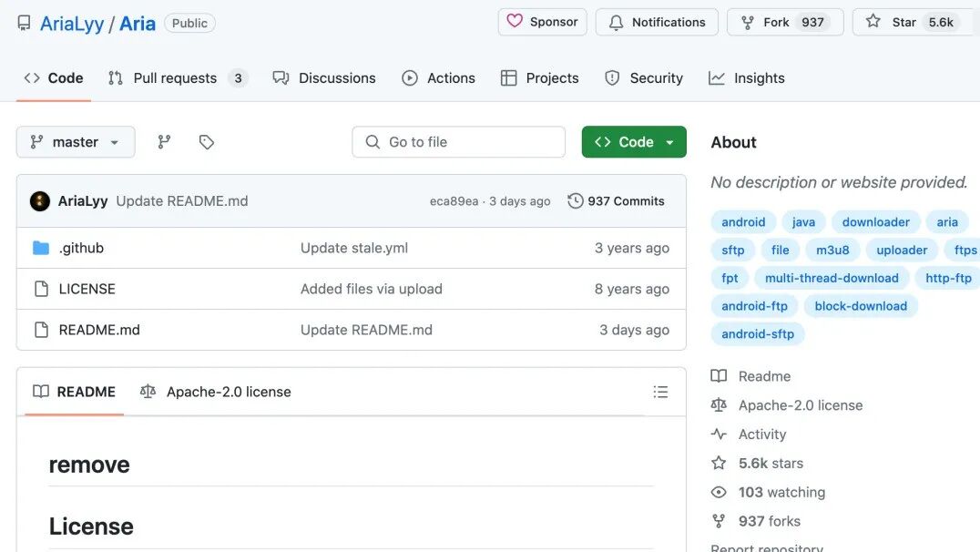
Task: Focus the Go to file search field
Action: 459,142
